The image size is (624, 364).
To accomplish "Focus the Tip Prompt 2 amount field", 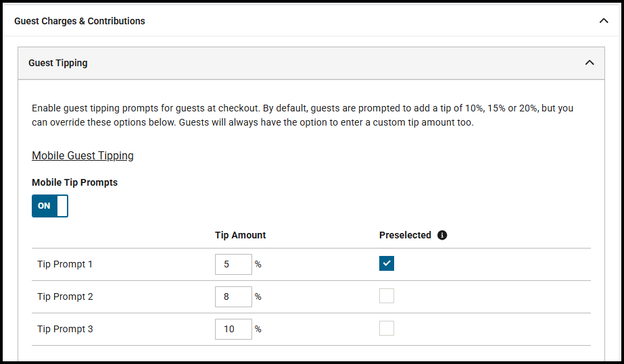I will (233, 297).
